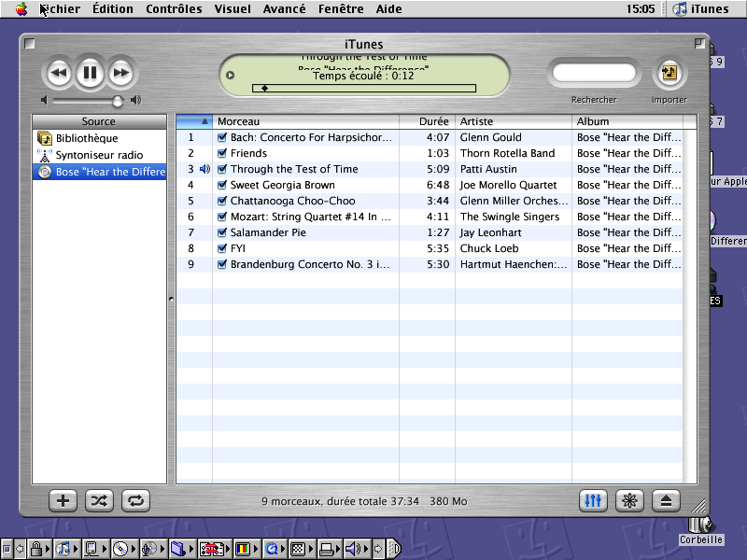The width and height of the screenshot is (747, 560).
Task: Click the status text "9 morceaux, durée totale 37:34"
Action: (340, 501)
